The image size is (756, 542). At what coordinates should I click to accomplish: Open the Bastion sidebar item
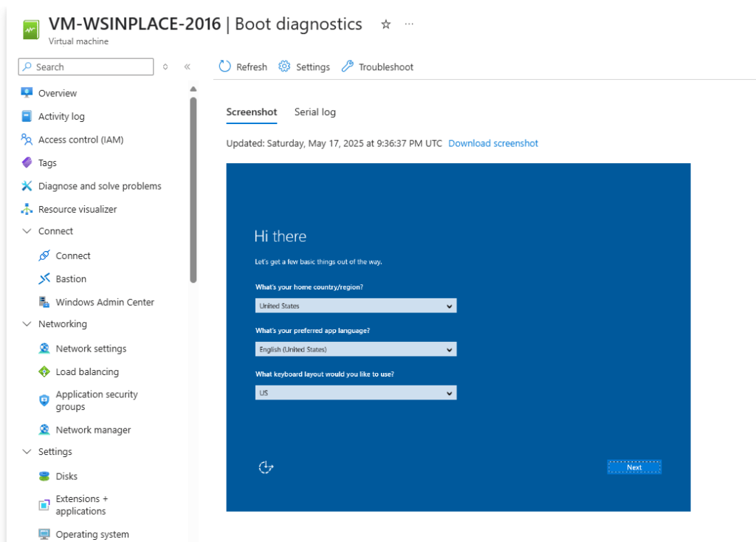coord(71,279)
